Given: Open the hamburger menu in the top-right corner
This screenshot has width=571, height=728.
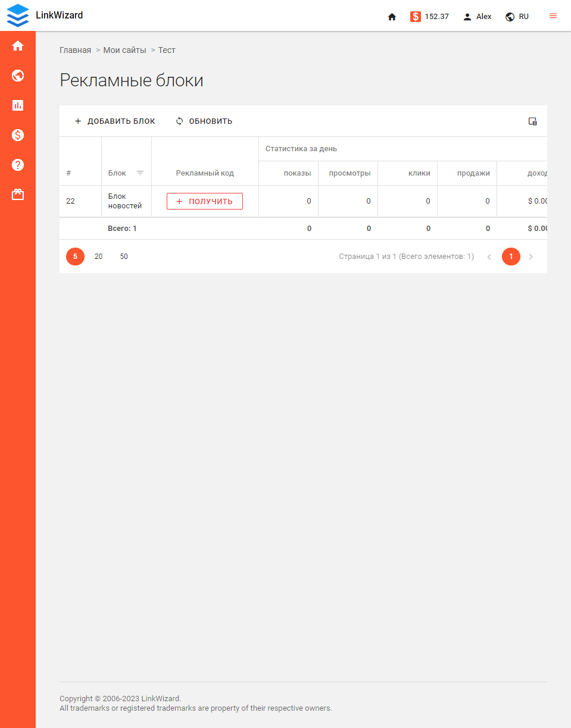Looking at the screenshot, I should (553, 16).
